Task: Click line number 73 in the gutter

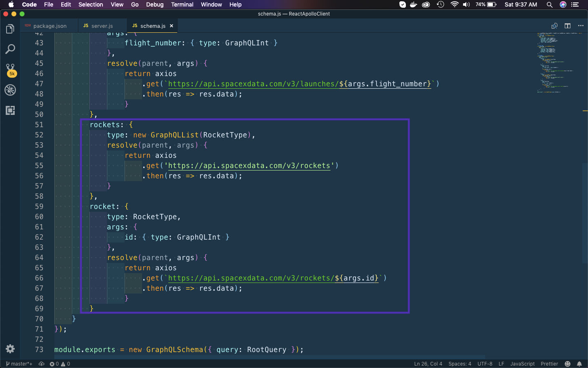Action: 39,350
